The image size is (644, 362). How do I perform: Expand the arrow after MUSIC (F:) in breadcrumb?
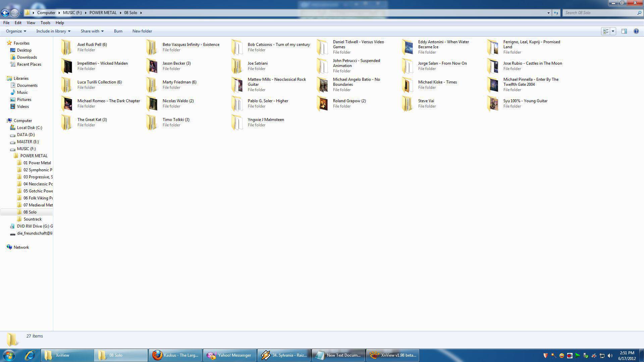(x=85, y=13)
